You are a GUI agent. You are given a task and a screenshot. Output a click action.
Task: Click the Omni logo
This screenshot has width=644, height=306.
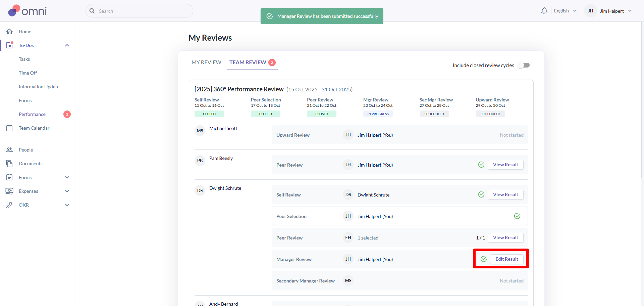click(x=28, y=11)
